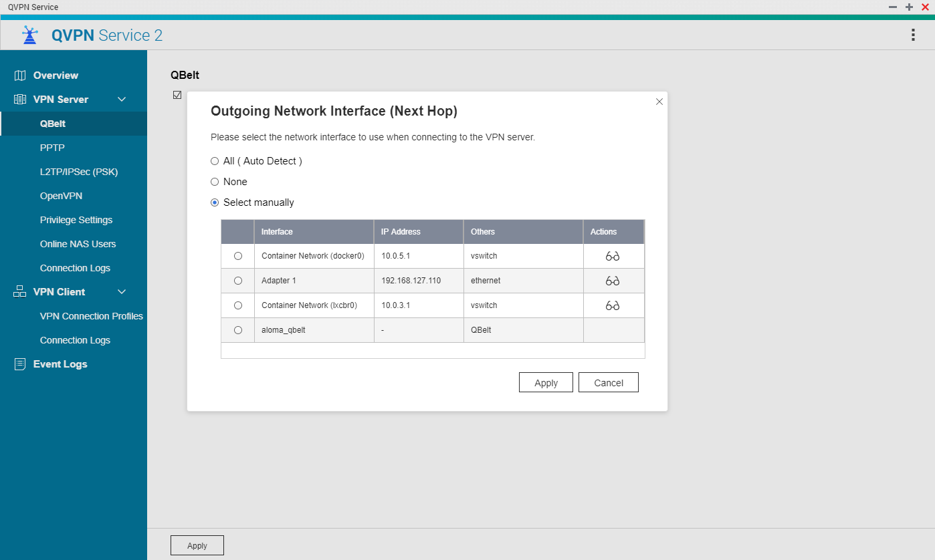Click the glasses icon for Container Network (lxcbr0)
Screen dimensions: 935x560
[x=613, y=305]
